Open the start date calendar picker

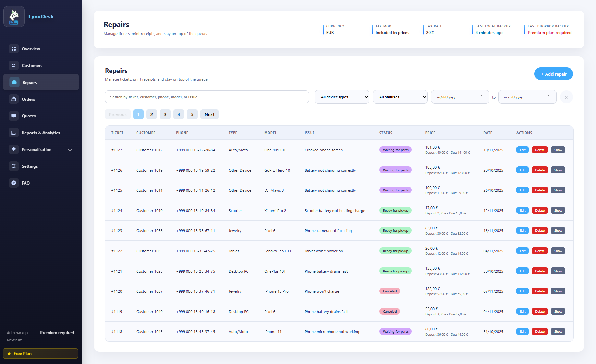click(x=482, y=97)
